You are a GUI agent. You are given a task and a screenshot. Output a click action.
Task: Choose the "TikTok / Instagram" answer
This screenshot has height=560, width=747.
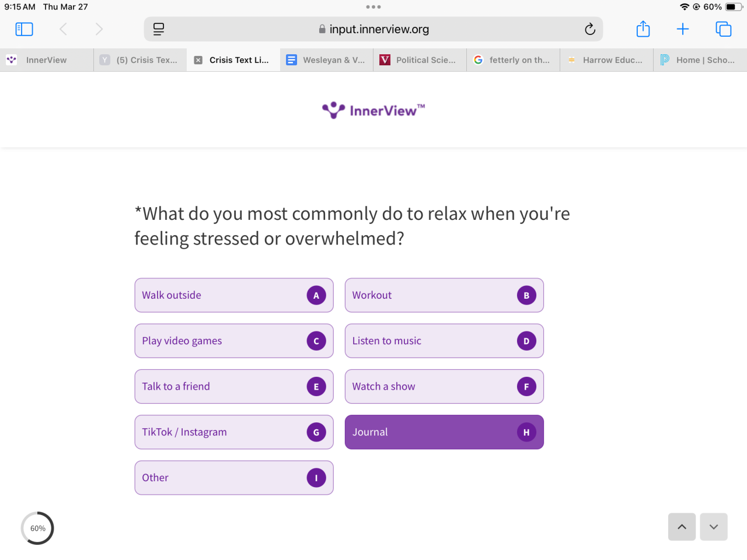(233, 432)
